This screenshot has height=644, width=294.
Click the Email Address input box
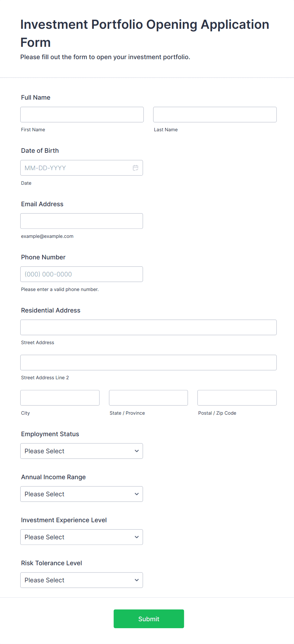[x=82, y=221]
